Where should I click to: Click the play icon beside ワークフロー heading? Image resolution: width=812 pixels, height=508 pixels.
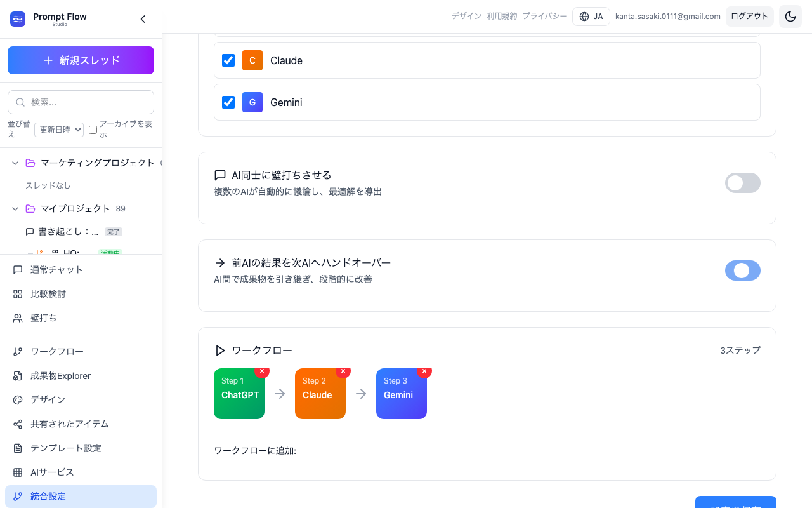(x=220, y=351)
